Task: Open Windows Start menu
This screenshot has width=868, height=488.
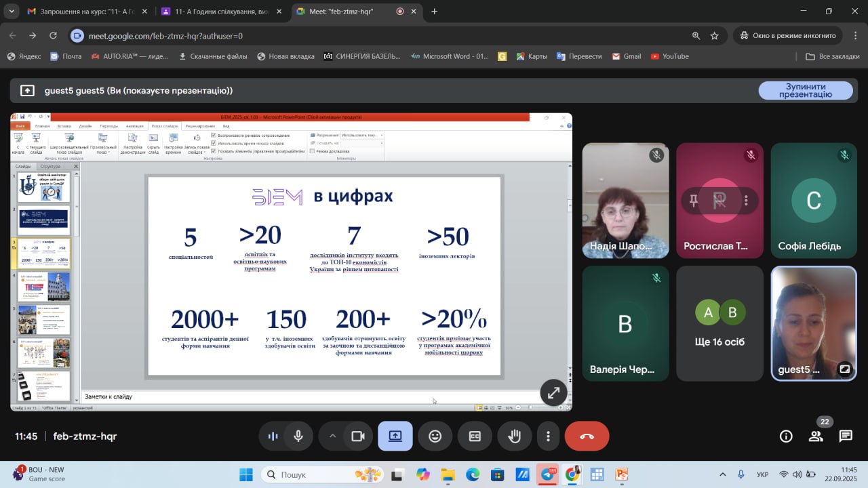Action: (x=245, y=474)
